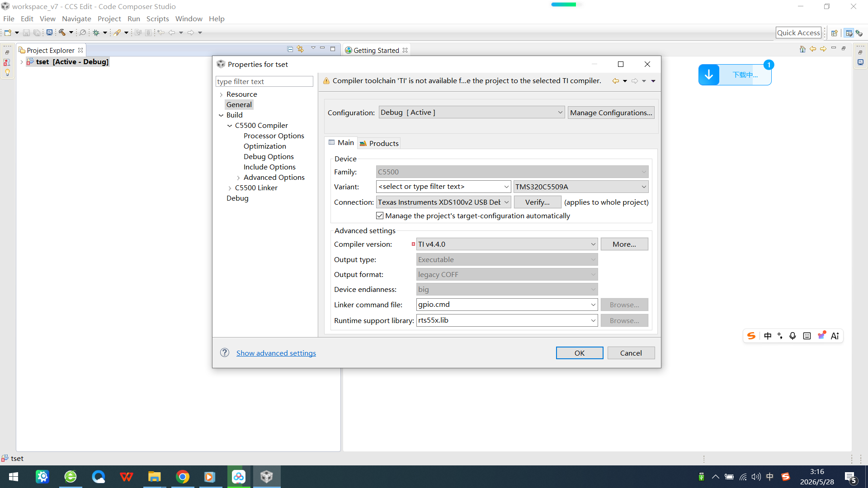Click the New project toolbar icon
Viewport: 868px width, 488px height.
(8, 33)
